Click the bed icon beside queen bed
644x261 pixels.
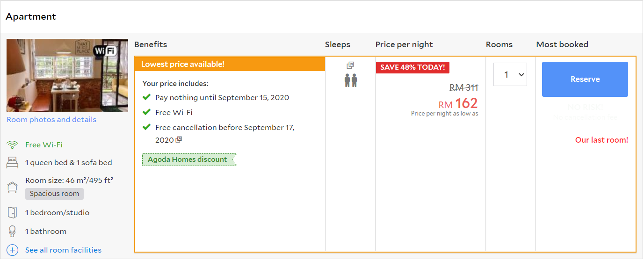(13, 163)
